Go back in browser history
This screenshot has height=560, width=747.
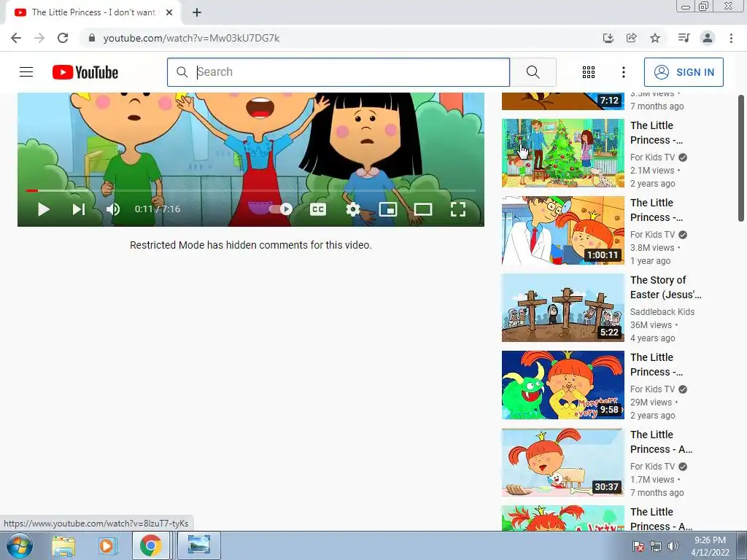point(16,38)
